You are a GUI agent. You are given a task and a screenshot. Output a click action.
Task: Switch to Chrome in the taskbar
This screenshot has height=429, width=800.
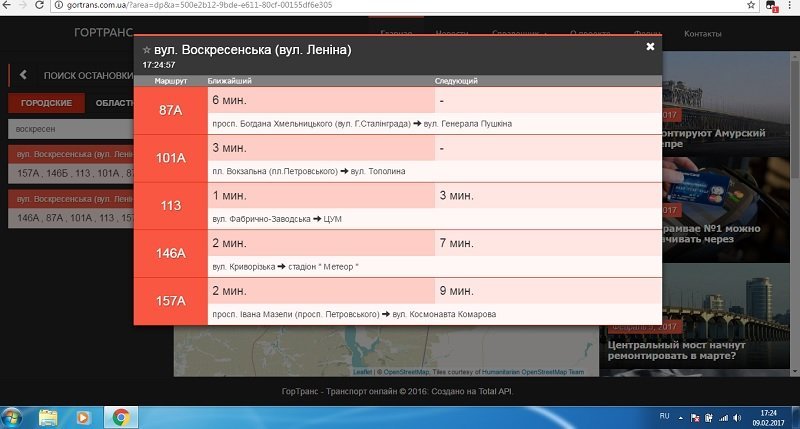[121, 418]
